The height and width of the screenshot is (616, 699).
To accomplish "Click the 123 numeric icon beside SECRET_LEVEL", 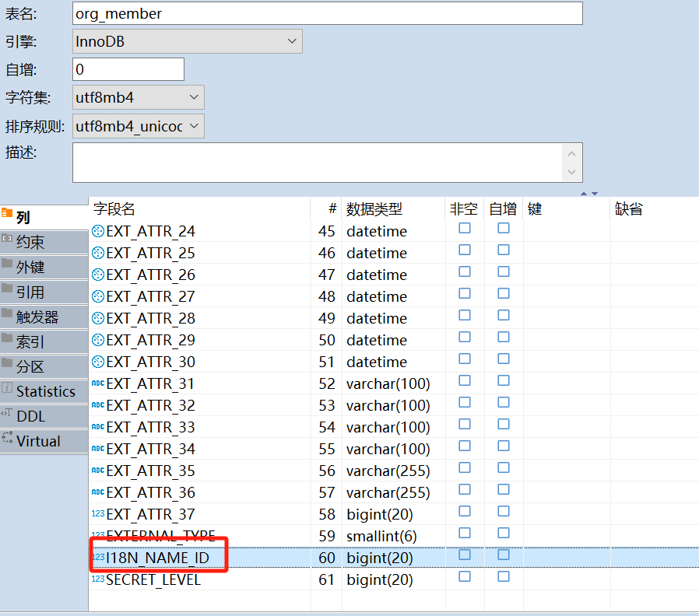I will (97, 579).
